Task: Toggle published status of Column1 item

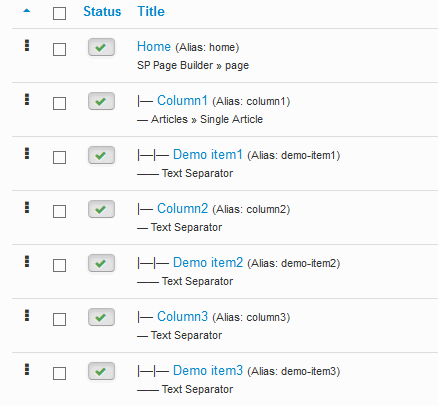Action: 101,101
